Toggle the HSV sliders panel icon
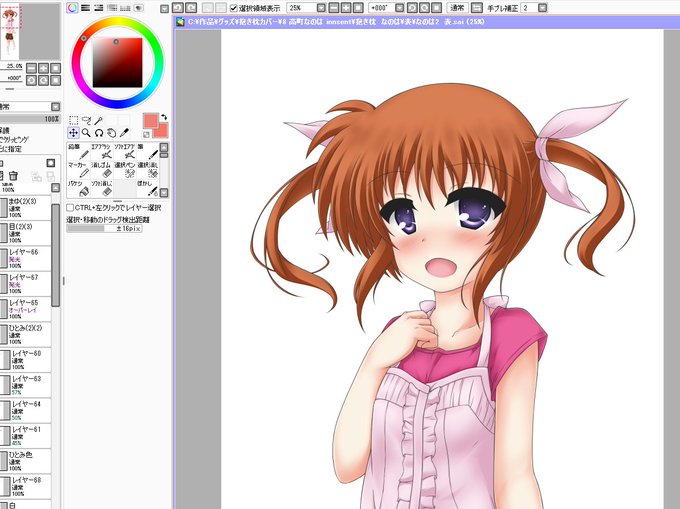This screenshot has width=680, height=509. pyautogui.click(x=98, y=8)
